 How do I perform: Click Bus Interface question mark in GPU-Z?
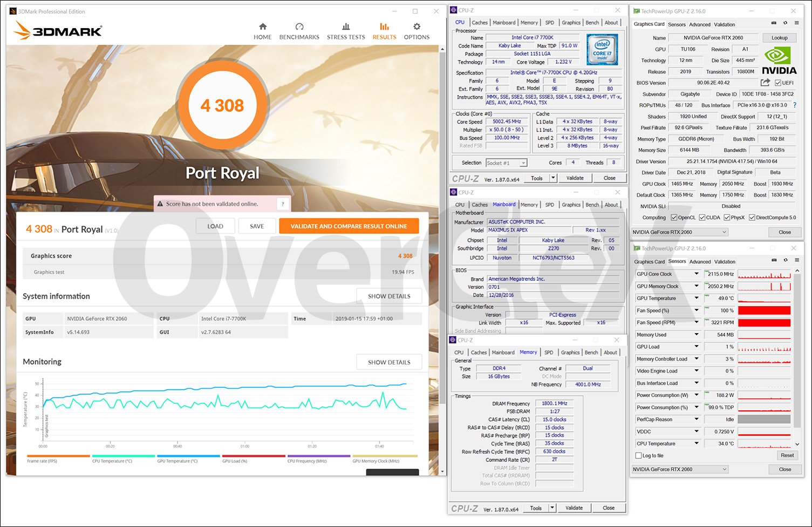click(x=794, y=105)
